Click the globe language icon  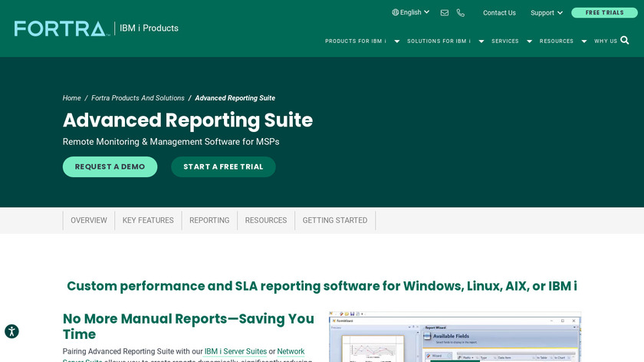click(396, 12)
